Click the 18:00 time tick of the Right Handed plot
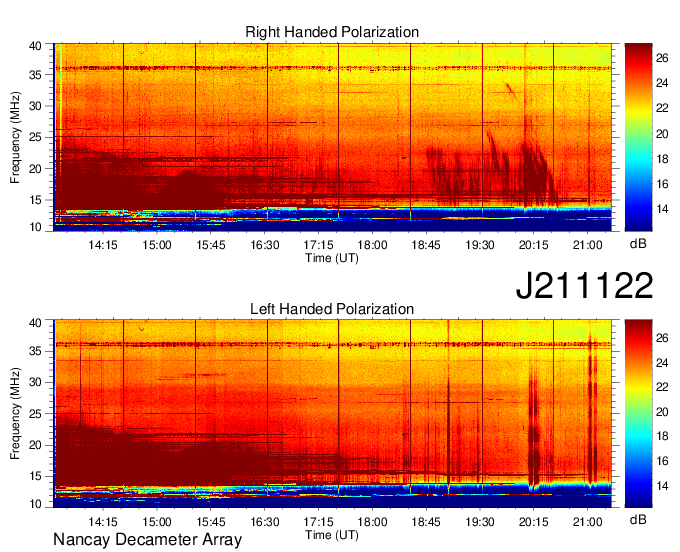The height and width of the screenshot is (552, 680). (373, 245)
